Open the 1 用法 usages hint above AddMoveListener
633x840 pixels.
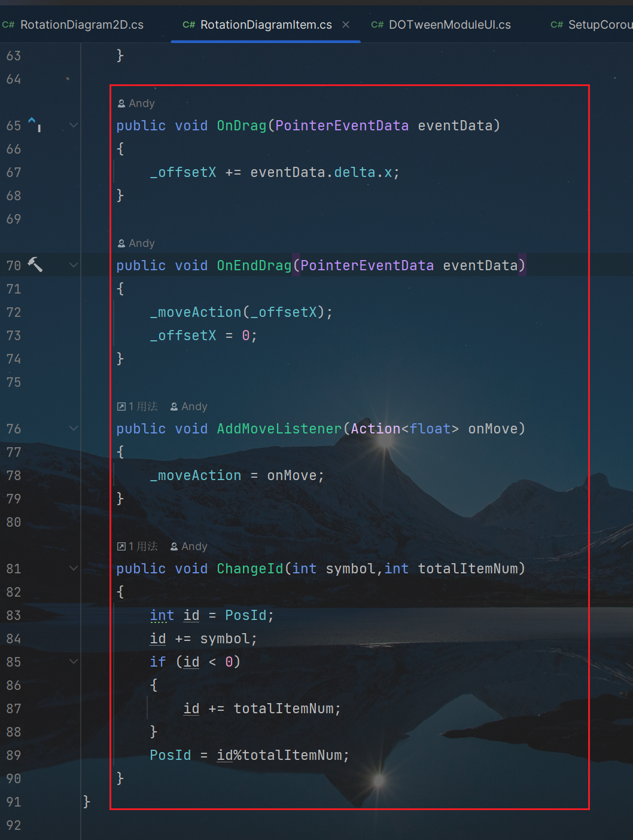[x=138, y=407]
